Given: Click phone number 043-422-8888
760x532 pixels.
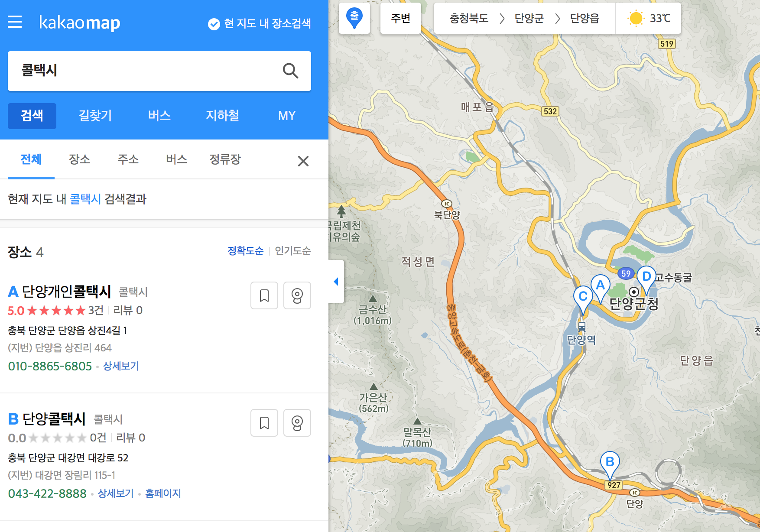Looking at the screenshot, I should pyautogui.click(x=47, y=493).
